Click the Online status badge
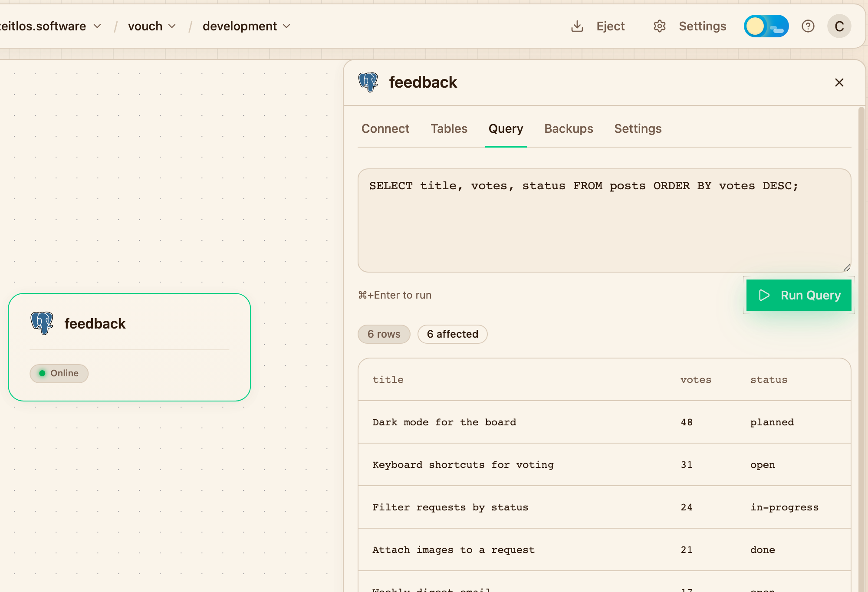The height and width of the screenshot is (592, 868). [59, 373]
